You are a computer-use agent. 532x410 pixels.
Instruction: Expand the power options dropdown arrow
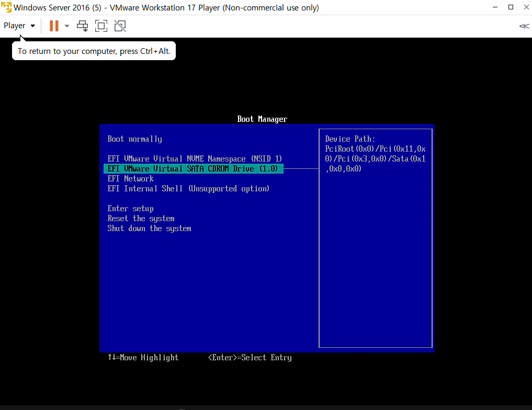[x=67, y=26]
